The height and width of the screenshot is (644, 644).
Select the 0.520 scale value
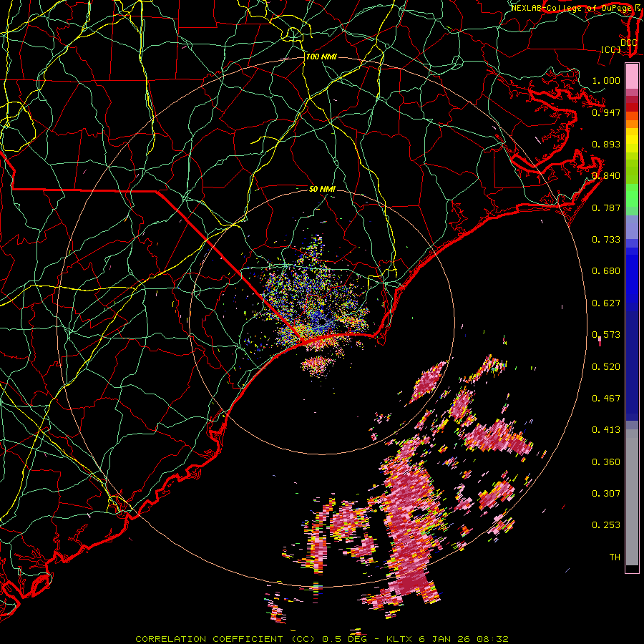pos(606,367)
